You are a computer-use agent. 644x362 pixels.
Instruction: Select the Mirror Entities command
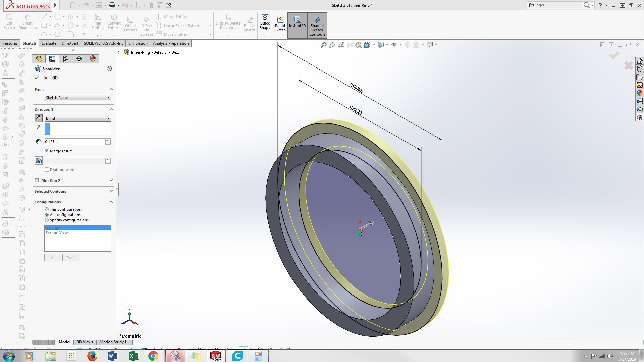pyautogui.click(x=172, y=17)
